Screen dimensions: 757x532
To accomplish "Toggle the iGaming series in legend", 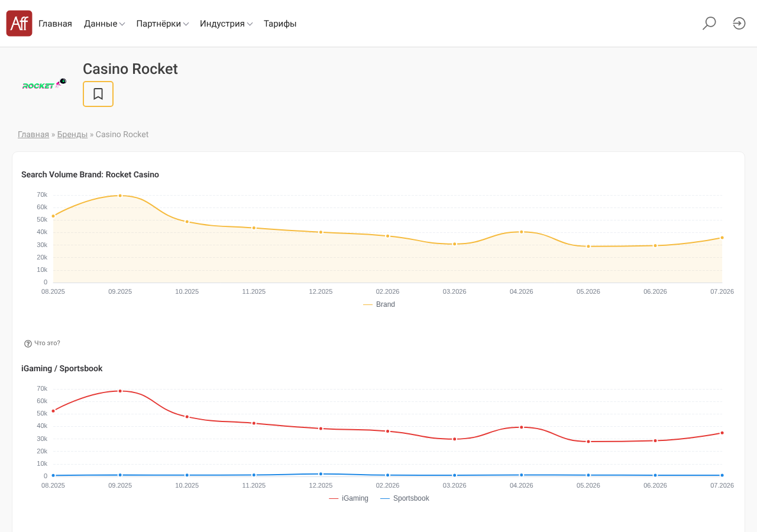I will click(348, 498).
